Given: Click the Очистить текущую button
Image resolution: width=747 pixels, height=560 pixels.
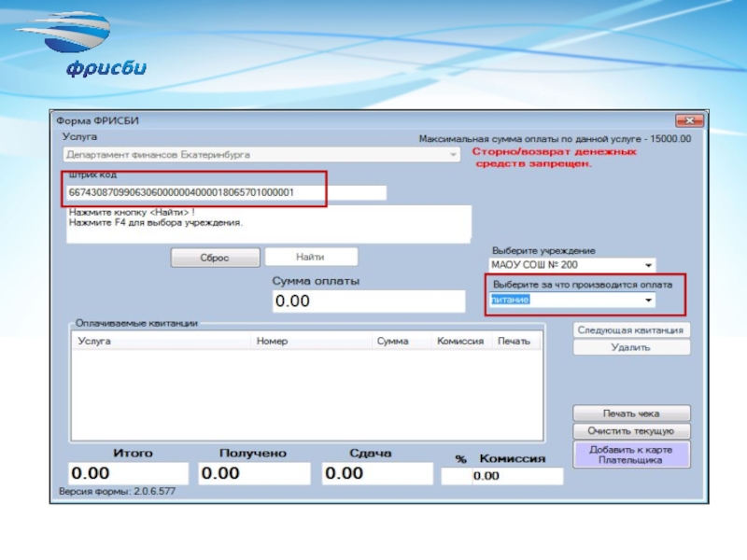Looking at the screenshot, I should (631, 431).
